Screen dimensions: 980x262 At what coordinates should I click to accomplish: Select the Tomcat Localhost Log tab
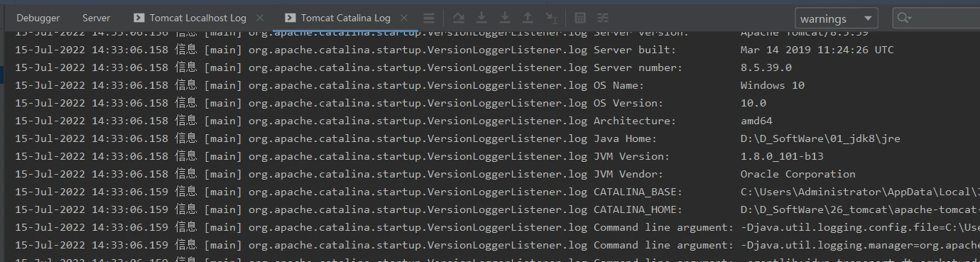pos(190,18)
